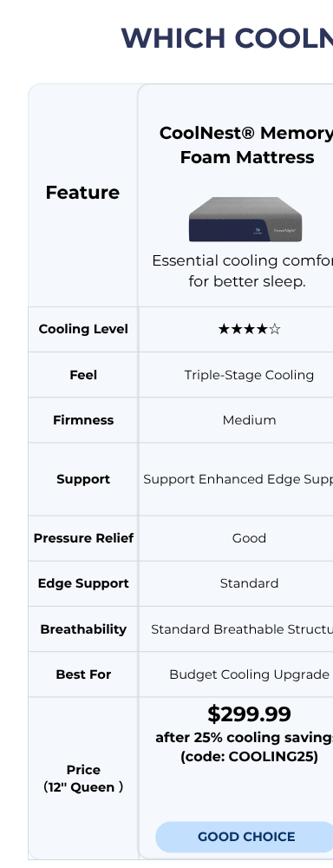Click the Edge Support row label
Image resolution: width=333 pixels, height=868 pixels.
tap(83, 583)
